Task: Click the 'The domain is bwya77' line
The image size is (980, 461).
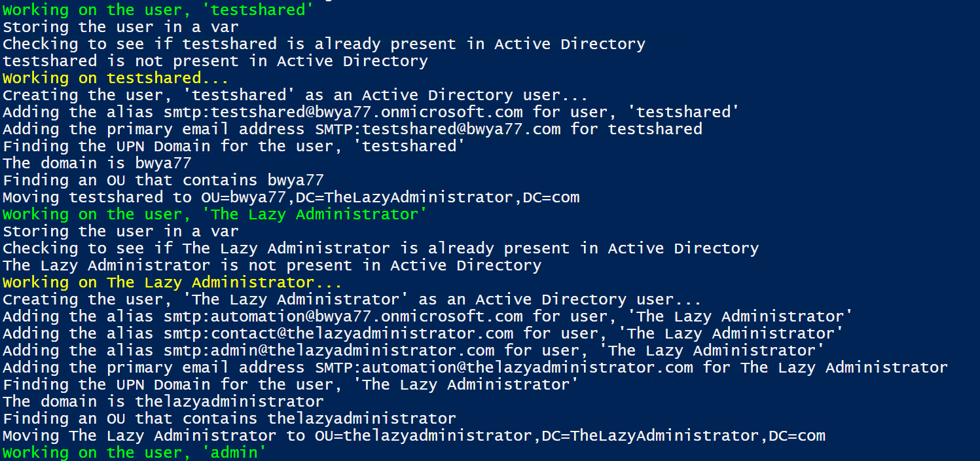Action: tap(98, 163)
